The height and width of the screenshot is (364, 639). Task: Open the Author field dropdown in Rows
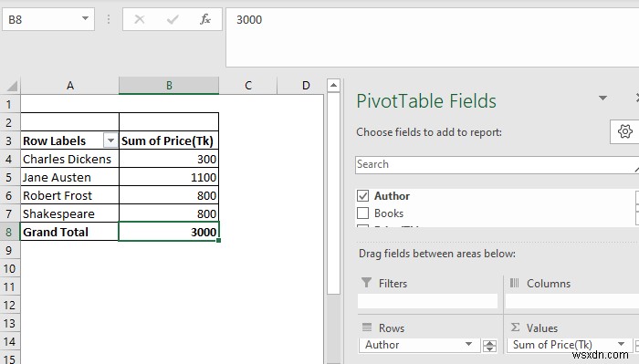(x=468, y=345)
